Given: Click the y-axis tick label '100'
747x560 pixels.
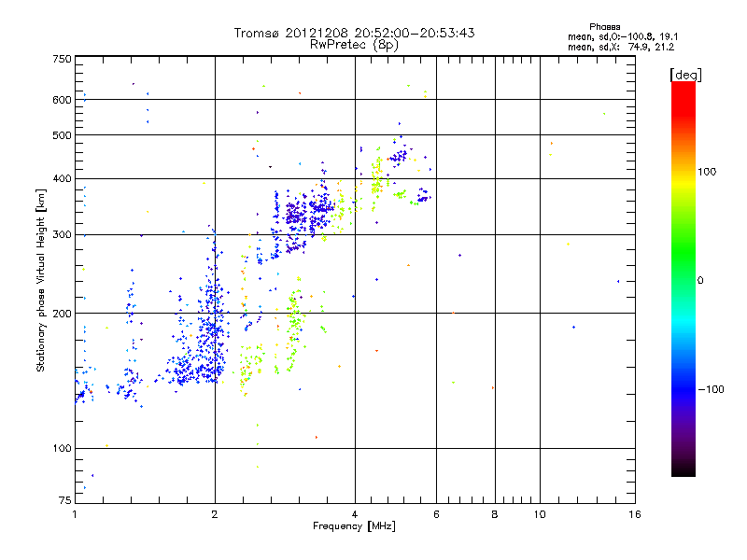Looking at the screenshot, I should [x=63, y=449].
